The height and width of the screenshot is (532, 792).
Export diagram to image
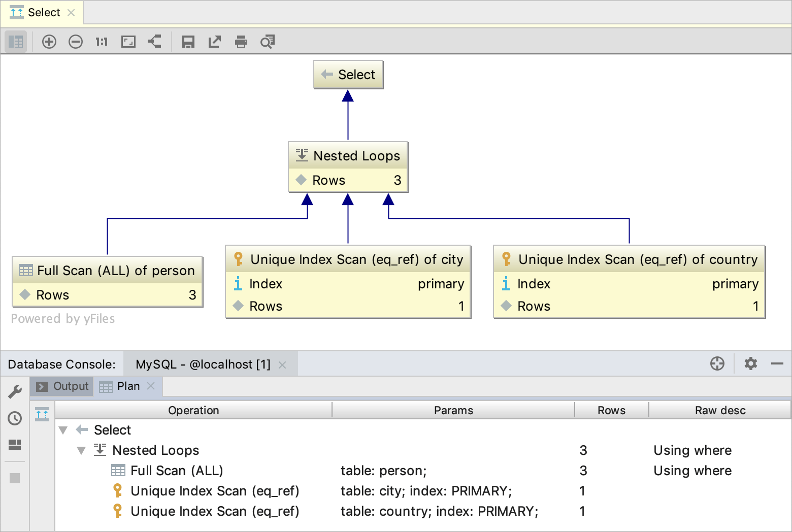coord(215,42)
